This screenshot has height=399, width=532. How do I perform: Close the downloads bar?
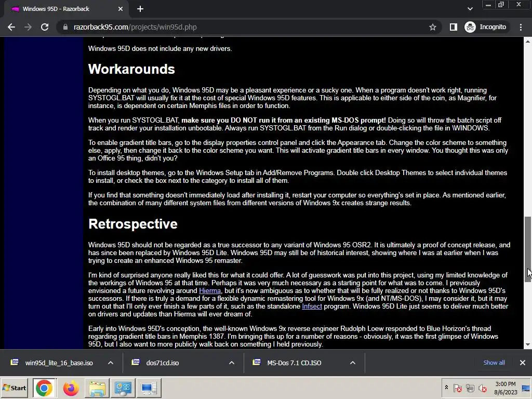tap(523, 363)
